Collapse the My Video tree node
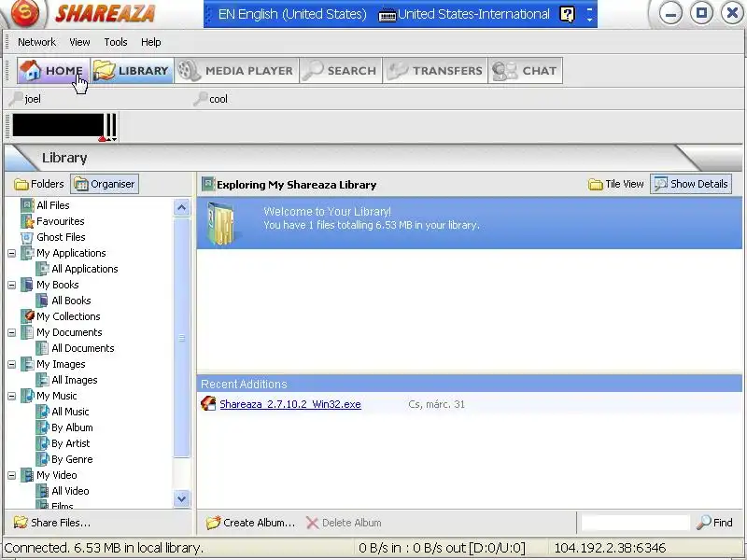The height and width of the screenshot is (560, 747). point(12,475)
